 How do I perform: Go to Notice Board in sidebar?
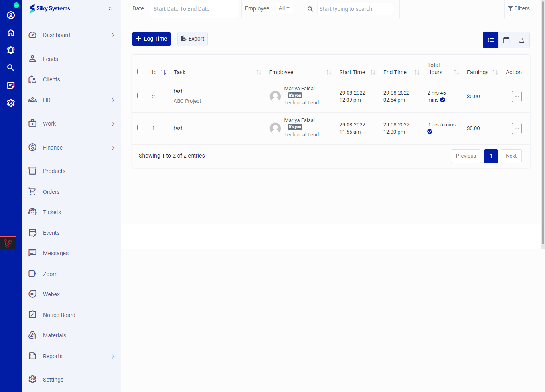click(x=59, y=315)
